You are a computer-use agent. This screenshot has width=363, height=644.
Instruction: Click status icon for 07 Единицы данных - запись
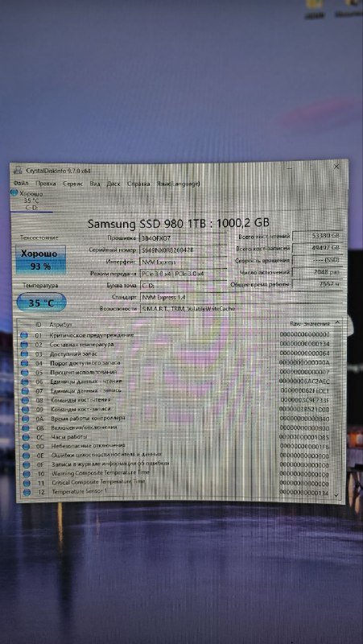coord(25,390)
